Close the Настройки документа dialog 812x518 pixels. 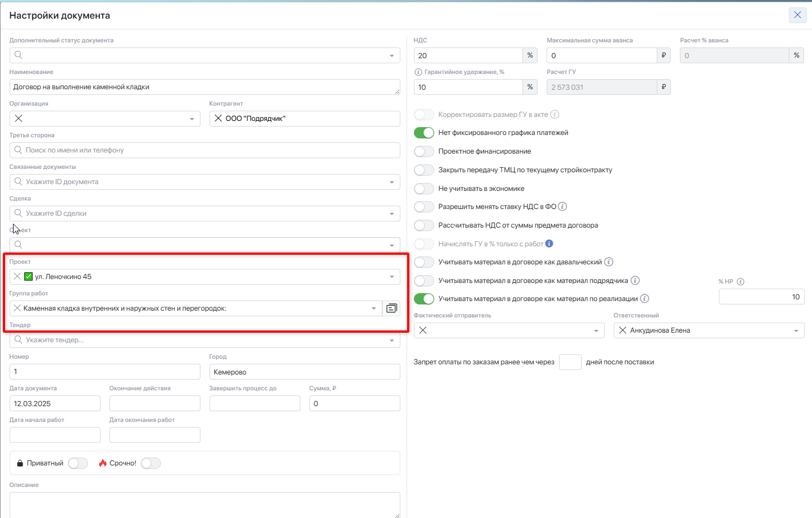[x=797, y=15]
